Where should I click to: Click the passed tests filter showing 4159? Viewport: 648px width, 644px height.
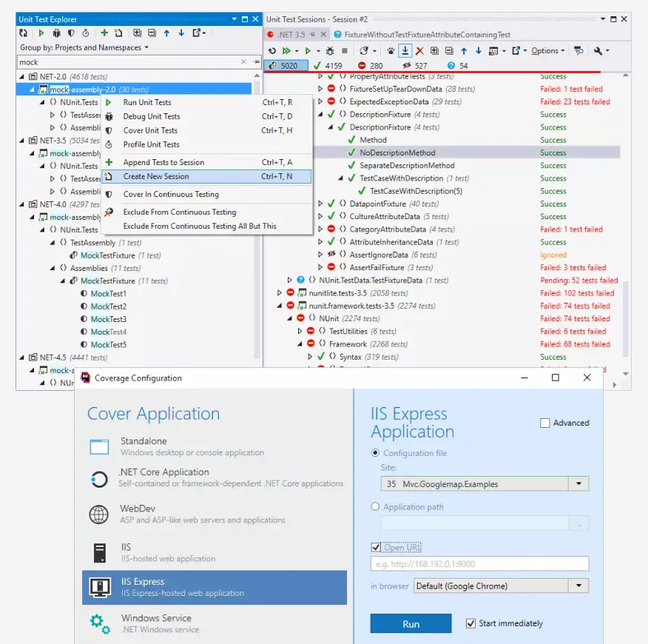pos(326,66)
